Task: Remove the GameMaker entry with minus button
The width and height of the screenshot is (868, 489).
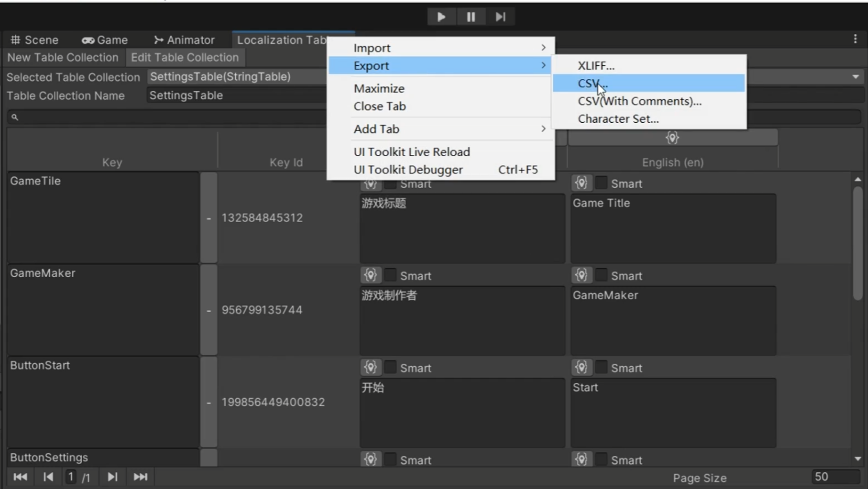Action: [208, 310]
